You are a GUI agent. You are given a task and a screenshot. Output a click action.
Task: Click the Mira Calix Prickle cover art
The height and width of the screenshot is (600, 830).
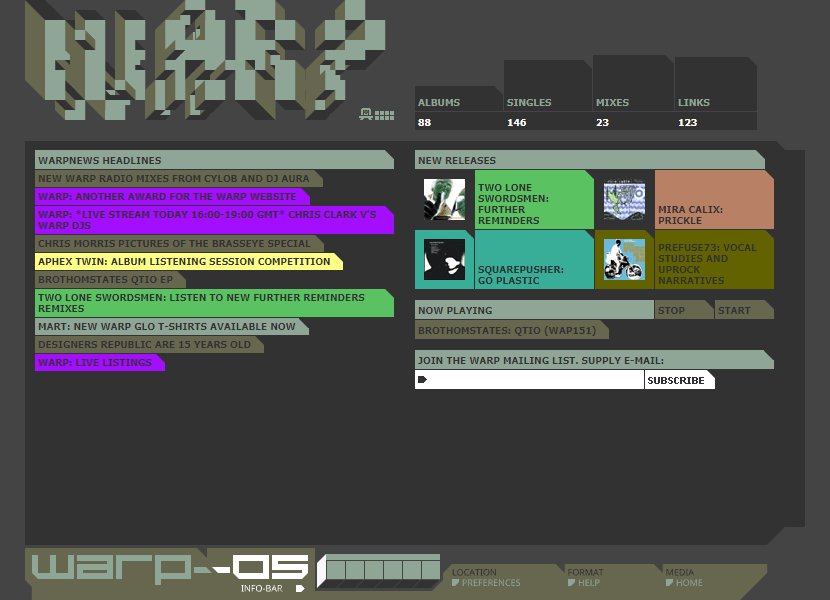click(625, 199)
